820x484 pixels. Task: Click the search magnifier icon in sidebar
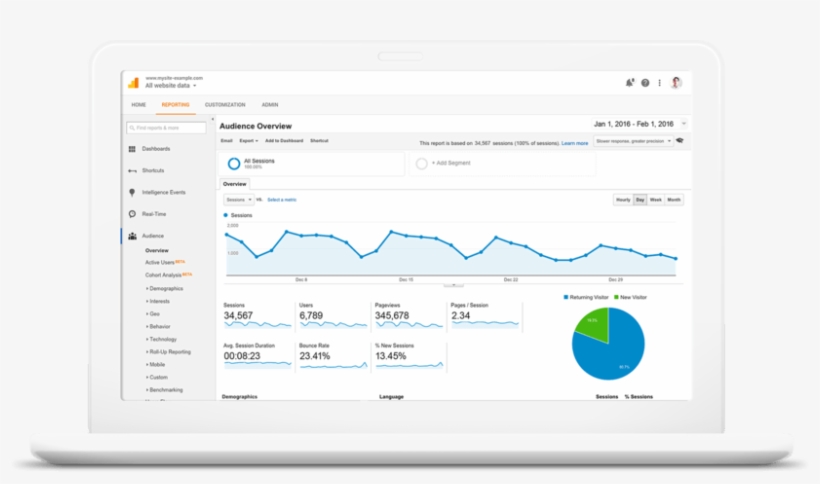click(x=132, y=128)
